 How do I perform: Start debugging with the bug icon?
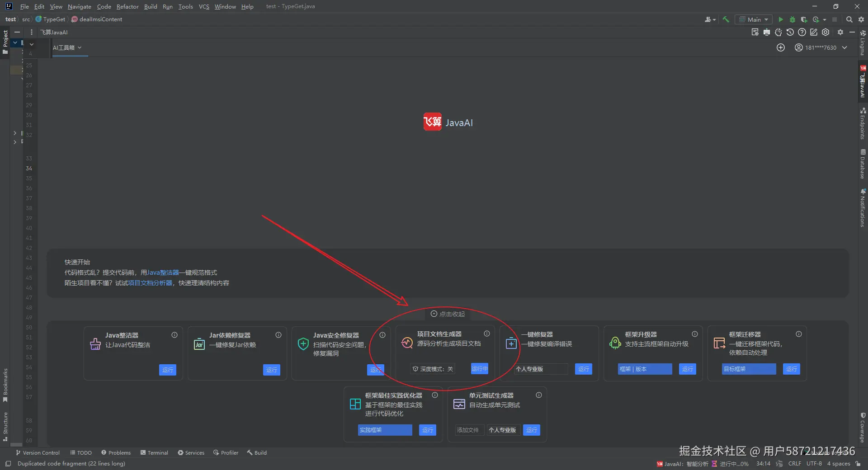[793, 19]
